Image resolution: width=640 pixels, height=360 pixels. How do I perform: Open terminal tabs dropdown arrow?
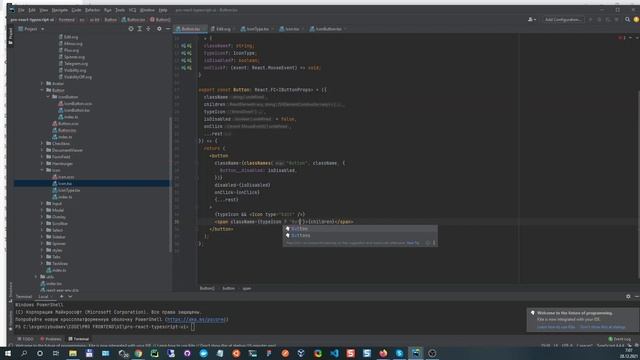click(x=70, y=296)
